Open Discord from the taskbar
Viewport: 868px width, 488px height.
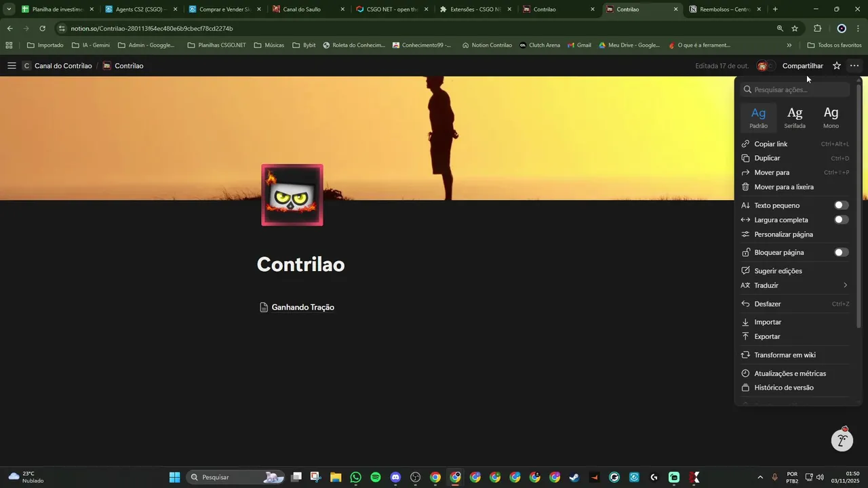pos(395,477)
